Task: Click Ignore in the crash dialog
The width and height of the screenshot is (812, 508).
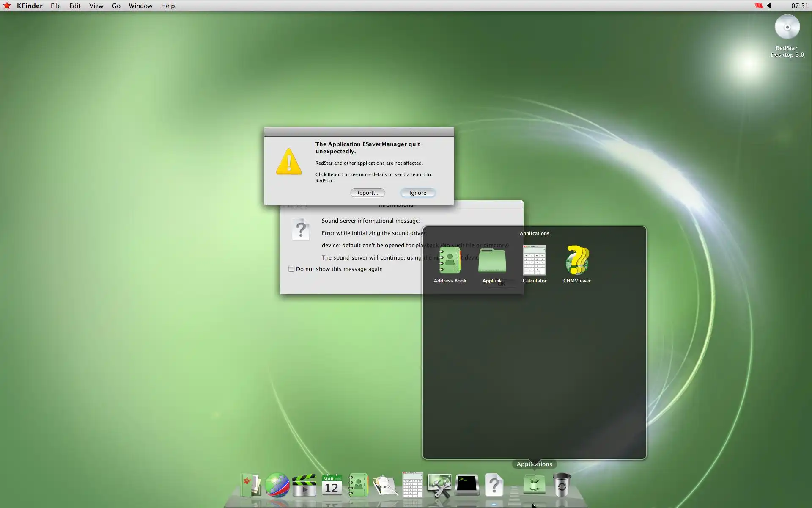Action: (417, 193)
